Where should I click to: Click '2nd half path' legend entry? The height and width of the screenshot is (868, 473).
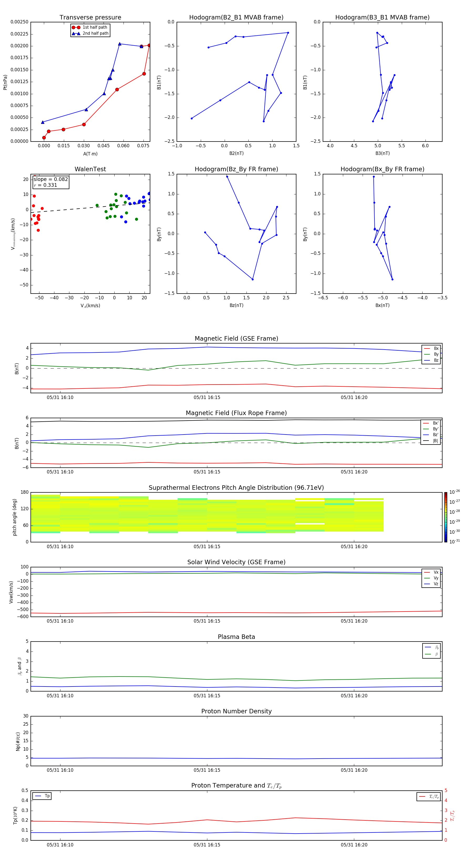coord(90,33)
